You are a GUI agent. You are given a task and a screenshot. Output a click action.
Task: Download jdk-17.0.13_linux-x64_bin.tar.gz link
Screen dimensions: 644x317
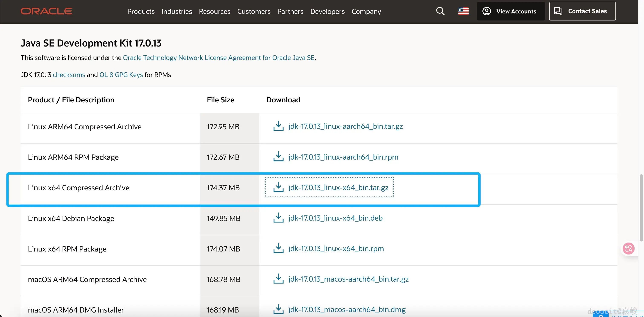click(x=338, y=187)
